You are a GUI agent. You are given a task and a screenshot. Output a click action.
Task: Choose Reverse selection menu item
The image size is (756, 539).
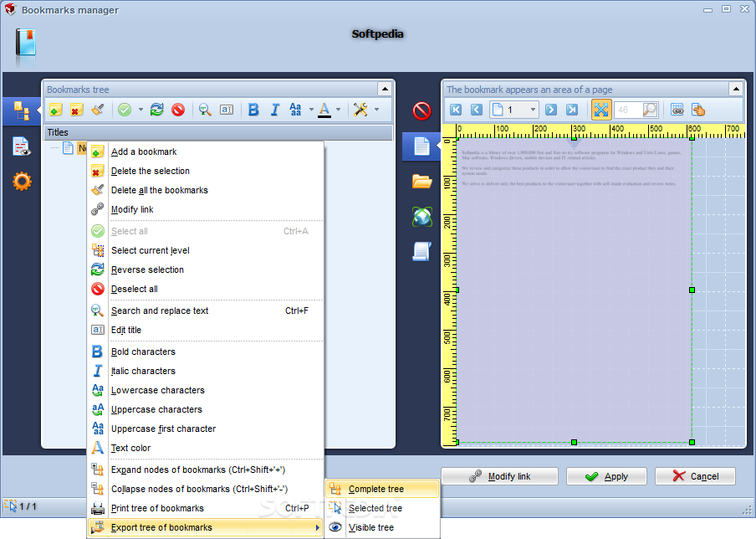[x=206, y=269]
